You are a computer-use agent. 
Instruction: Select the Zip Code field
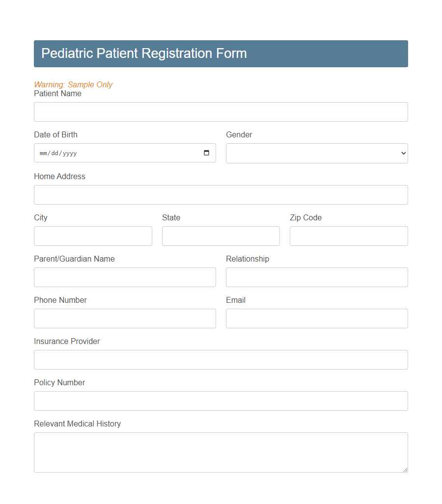(349, 236)
